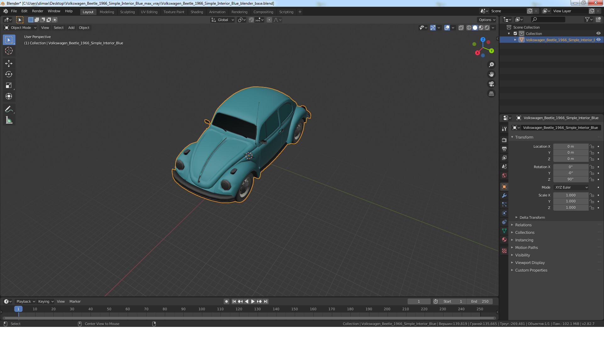Uncheck the Collection exclude checkbox
The height and width of the screenshot is (364, 604).
click(515, 34)
